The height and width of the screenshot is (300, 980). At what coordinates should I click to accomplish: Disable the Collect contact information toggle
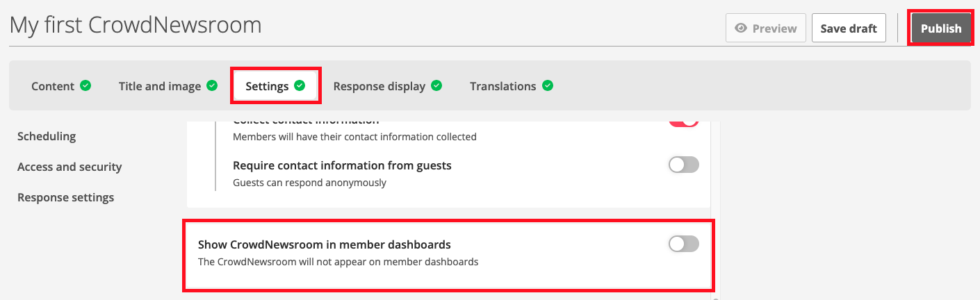[x=683, y=122]
